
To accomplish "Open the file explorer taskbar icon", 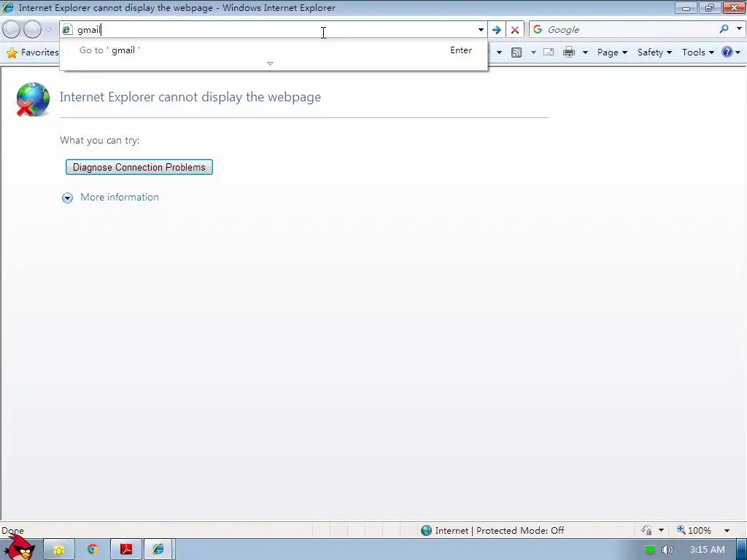I will (x=59, y=550).
